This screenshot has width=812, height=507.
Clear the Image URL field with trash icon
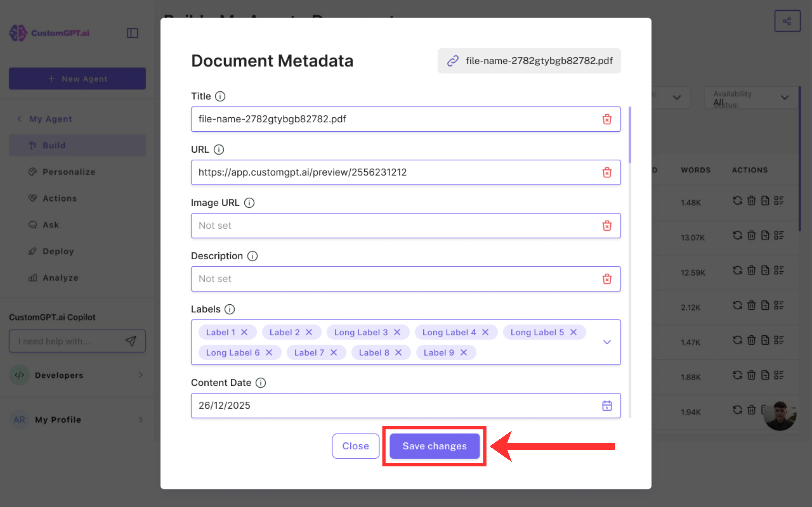coord(607,226)
